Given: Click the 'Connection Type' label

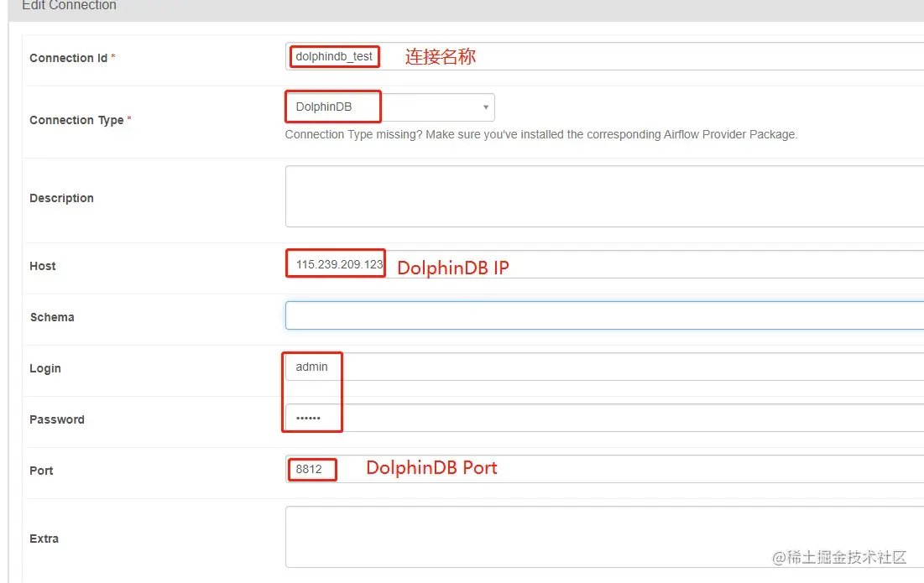Looking at the screenshot, I should pyautogui.click(x=76, y=120).
